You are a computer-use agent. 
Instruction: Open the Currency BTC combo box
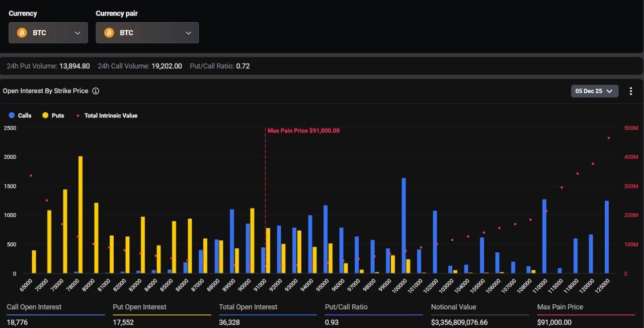pyautogui.click(x=48, y=33)
